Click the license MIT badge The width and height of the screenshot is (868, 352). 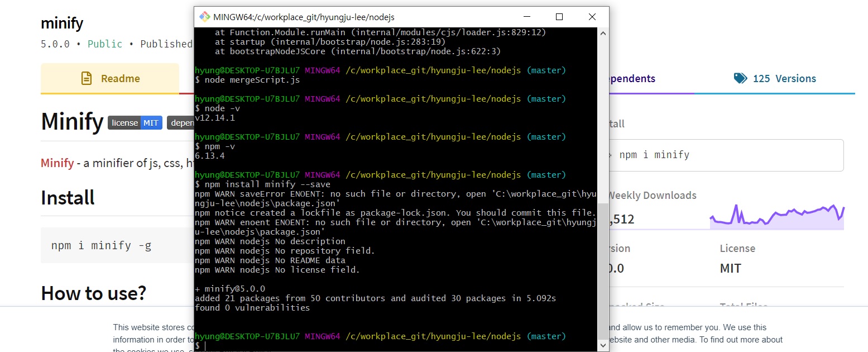click(x=135, y=123)
